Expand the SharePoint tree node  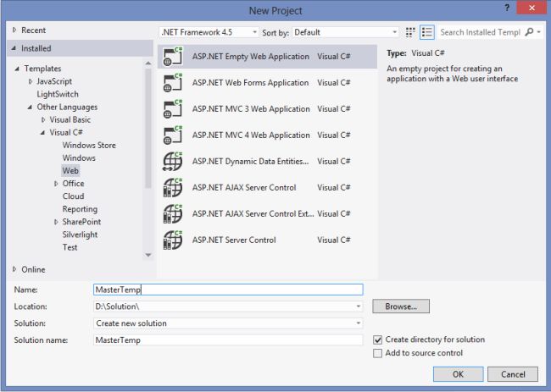(x=56, y=222)
